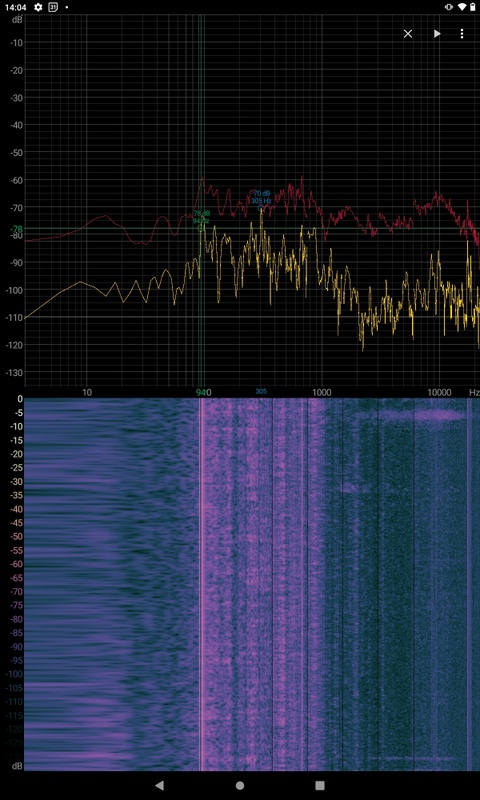Tap the blue 305 value on the frequency axis
480x800 pixels.
[x=261, y=391]
